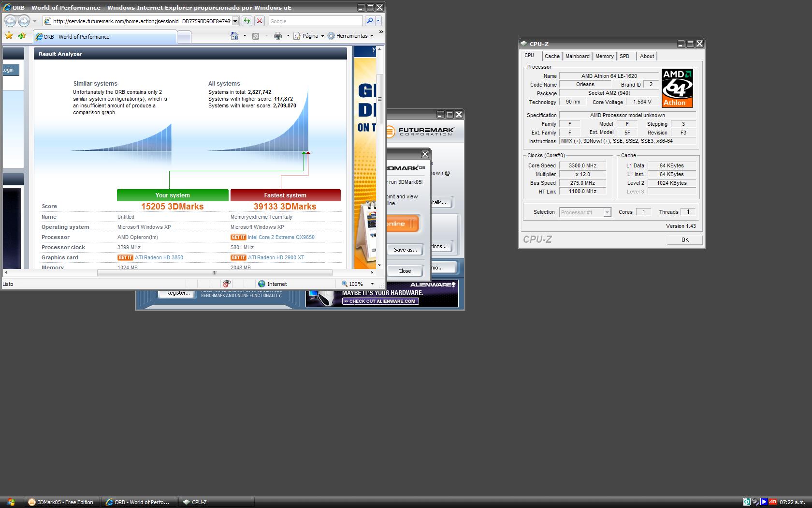The image size is (812, 508).
Task: Switch to Mainboard tab in CPU-Z
Action: (577, 56)
